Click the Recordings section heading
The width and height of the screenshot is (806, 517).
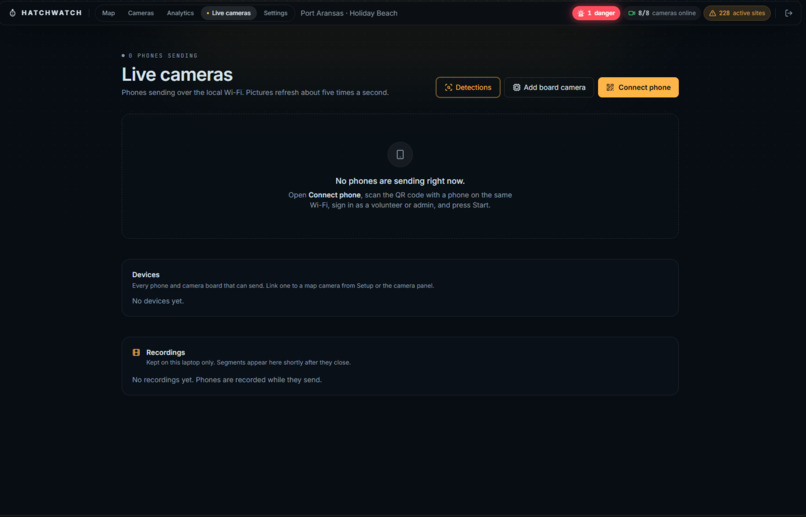(166, 353)
